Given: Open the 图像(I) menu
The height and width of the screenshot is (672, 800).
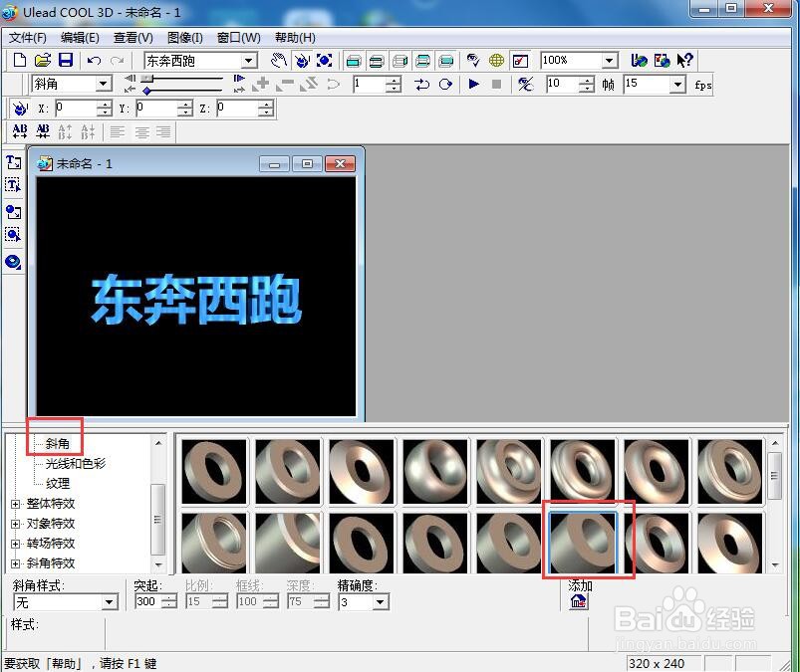Looking at the screenshot, I should point(184,38).
